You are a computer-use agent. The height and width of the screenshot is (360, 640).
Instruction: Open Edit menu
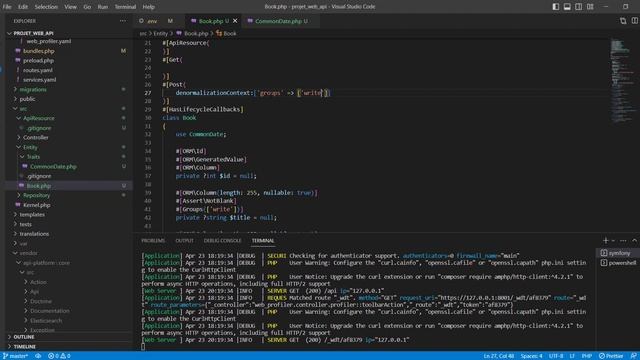click(x=23, y=7)
